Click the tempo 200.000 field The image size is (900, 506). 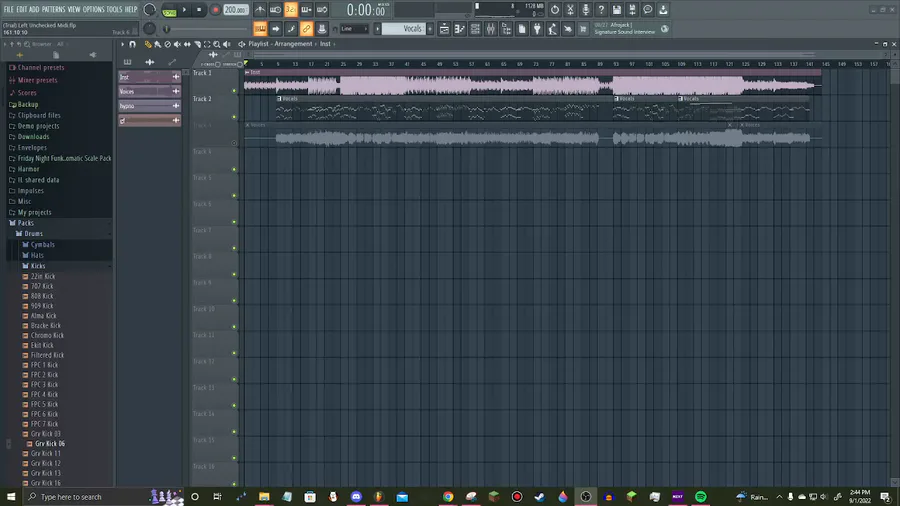pos(235,10)
